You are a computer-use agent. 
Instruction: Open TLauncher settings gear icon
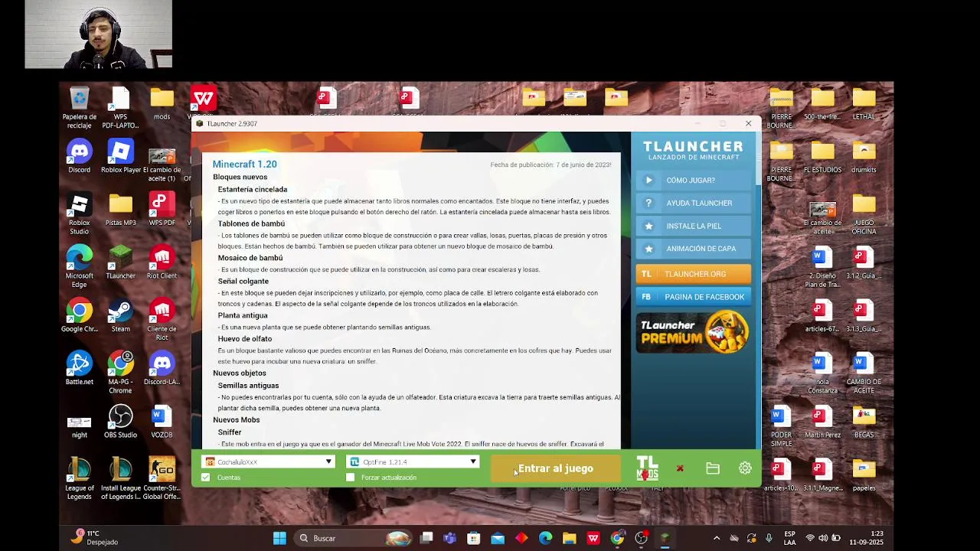[745, 468]
